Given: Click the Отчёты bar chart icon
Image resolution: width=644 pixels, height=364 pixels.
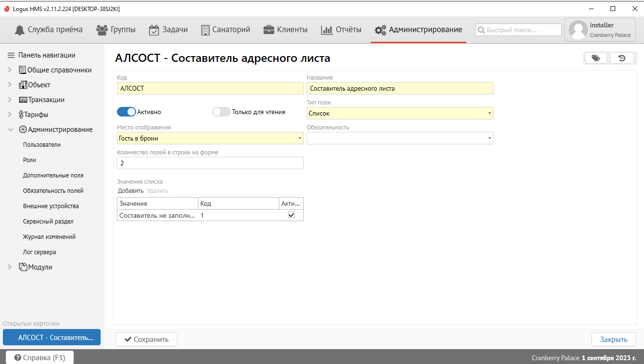Looking at the screenshot, I should point(327,30).
